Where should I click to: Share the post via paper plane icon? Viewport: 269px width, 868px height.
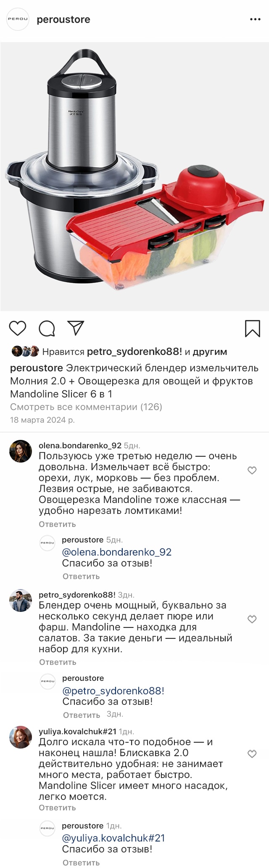(76, 328)
